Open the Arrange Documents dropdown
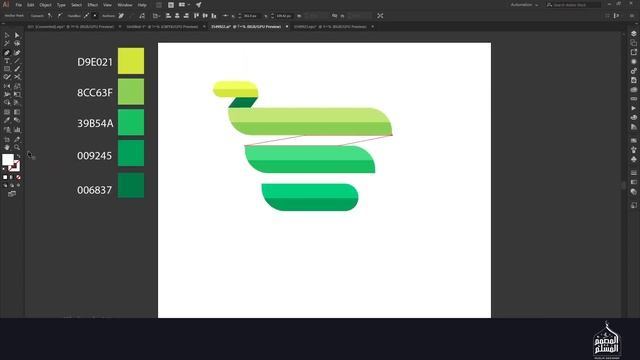640x360 pixels. 183,5
